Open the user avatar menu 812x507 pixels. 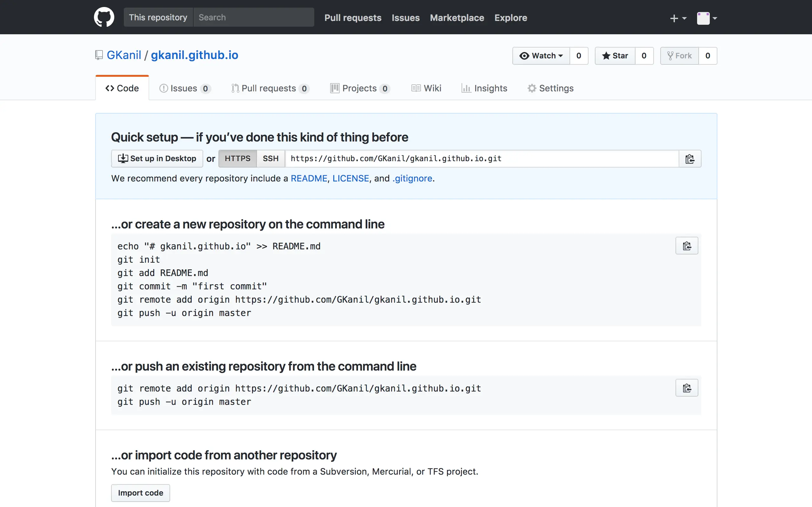coord(707,18)
